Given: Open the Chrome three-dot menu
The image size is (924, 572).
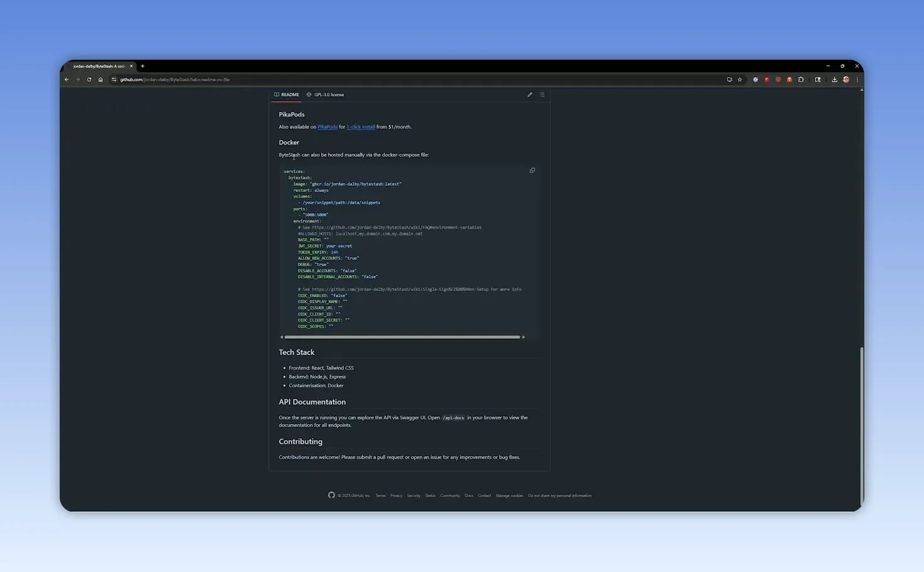Looking at the screenshot, I should click(857, 80).
